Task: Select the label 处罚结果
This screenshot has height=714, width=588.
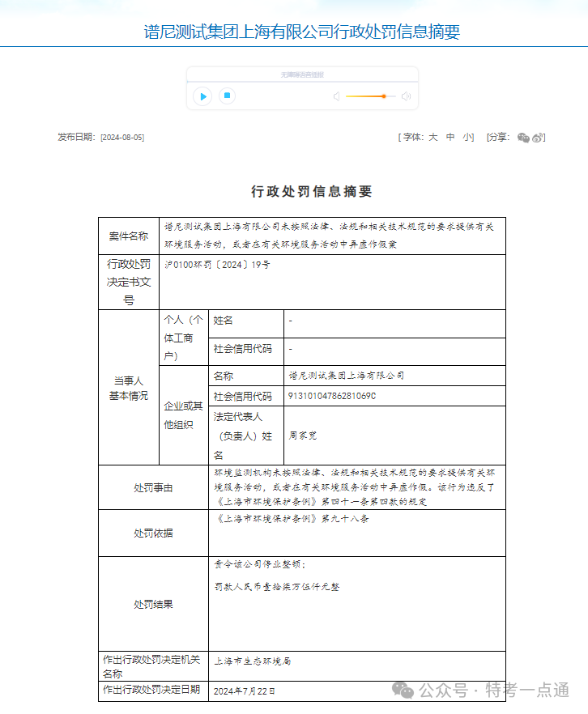Action: tap(153, 604)
